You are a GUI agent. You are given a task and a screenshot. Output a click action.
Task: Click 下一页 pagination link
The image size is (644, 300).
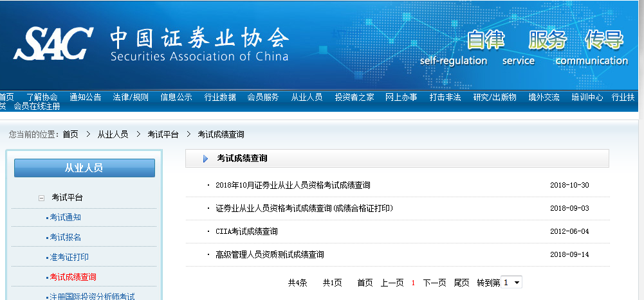tap(434, 283)
